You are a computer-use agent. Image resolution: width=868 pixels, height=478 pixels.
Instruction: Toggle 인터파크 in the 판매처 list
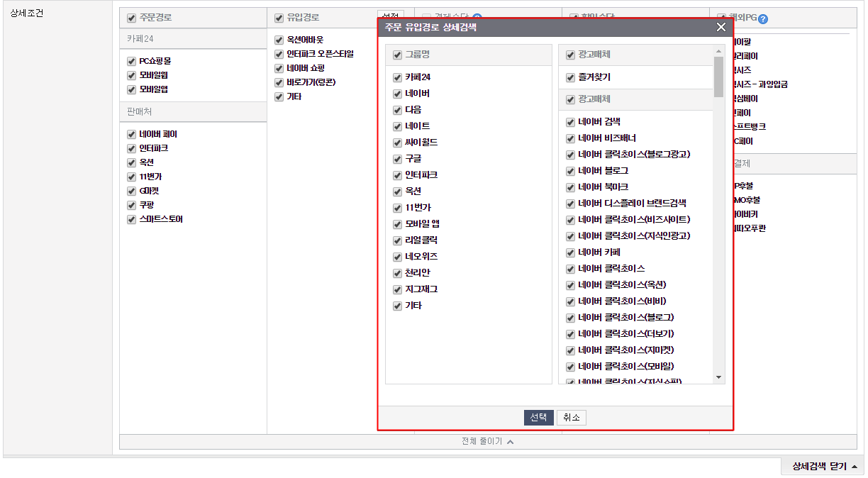(131, 148)
